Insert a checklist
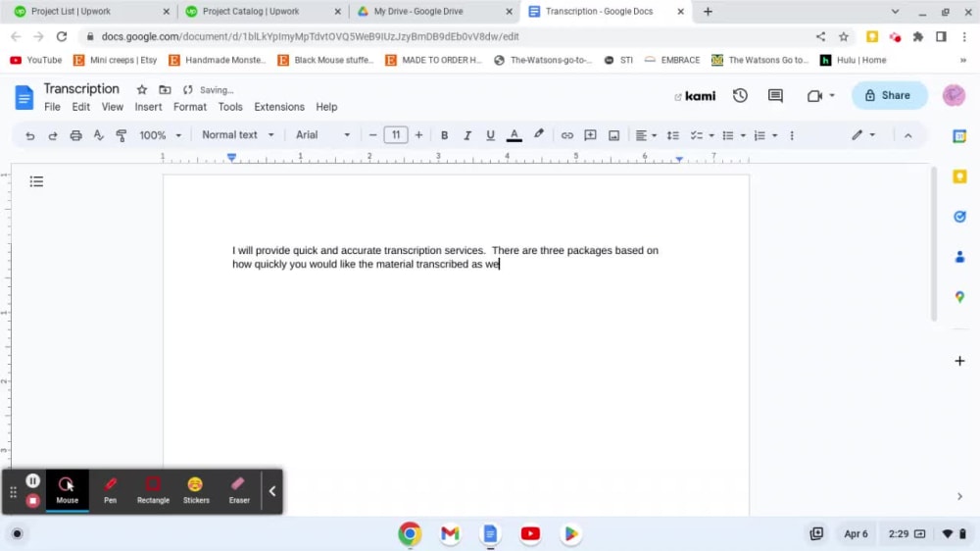Screen dimensions: 980x551 click(696, 135)
